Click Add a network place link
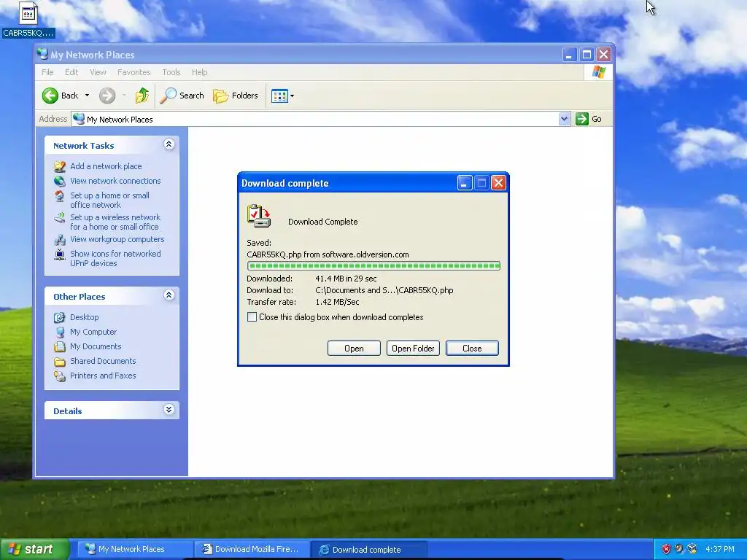 click(x=106, y=166)
